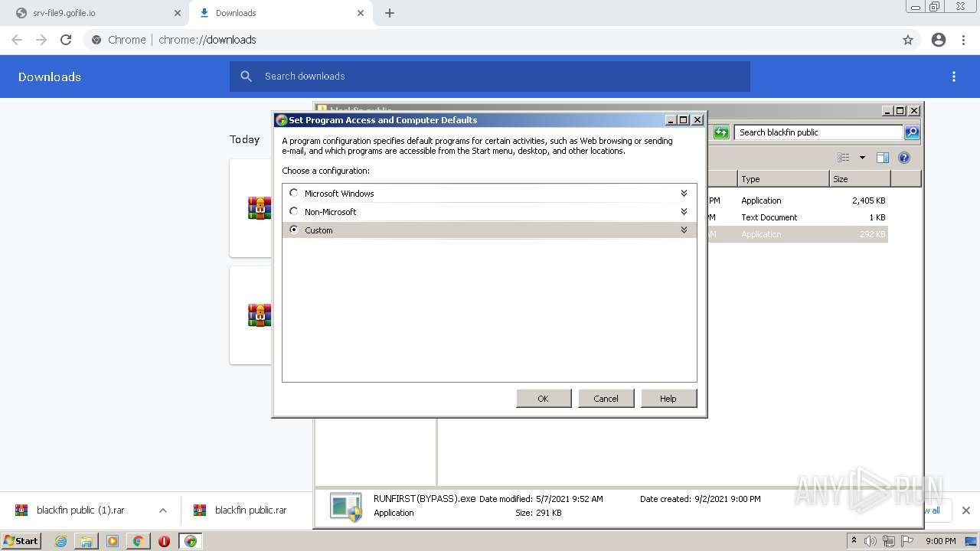The height and width of the screenshot is (551, 980).
Task: Select the Text Document 1 KB row
Action: tap(796, 217)
